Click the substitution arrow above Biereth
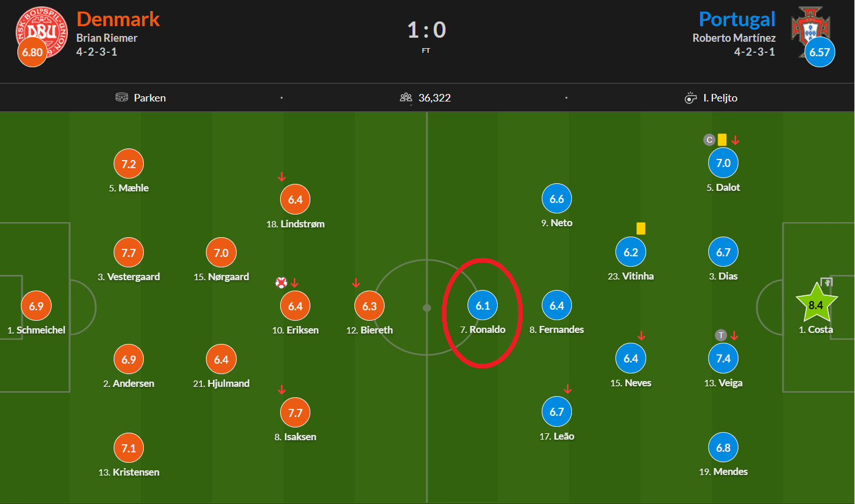855x504 pixels. (356, 283)
